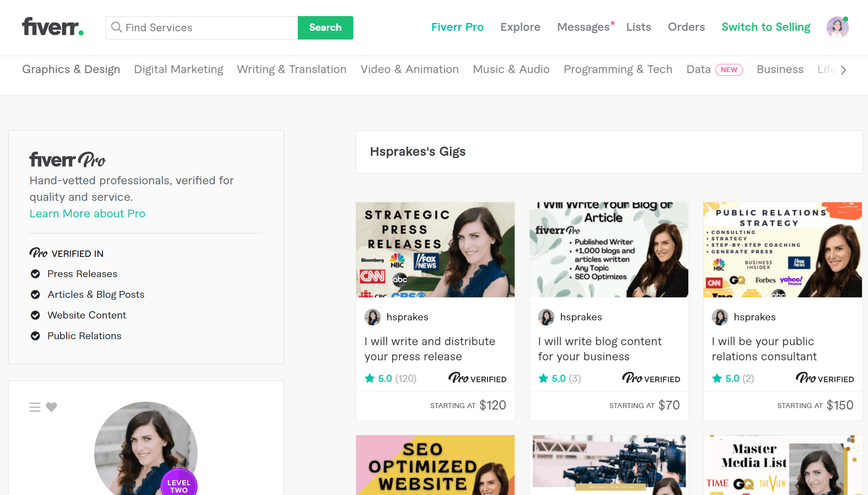The width and height of the screenshot is (868, 495).
Task: Click hsprakes name on blog content gig
Action: coord(581,317)
